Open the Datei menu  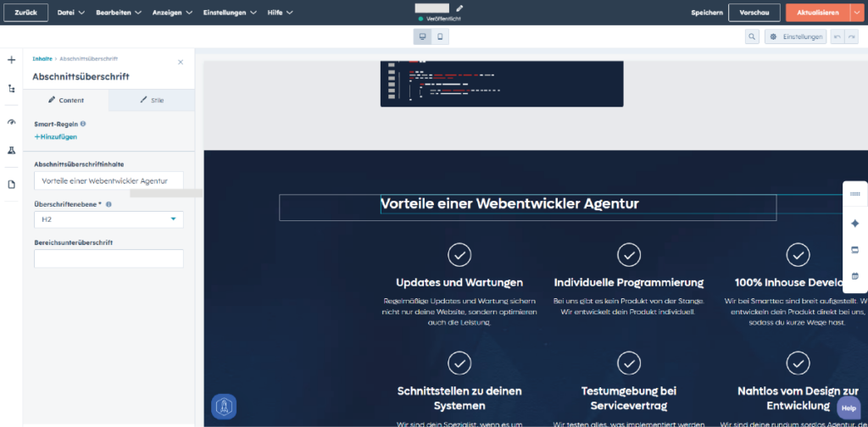(x=70, y=13)
